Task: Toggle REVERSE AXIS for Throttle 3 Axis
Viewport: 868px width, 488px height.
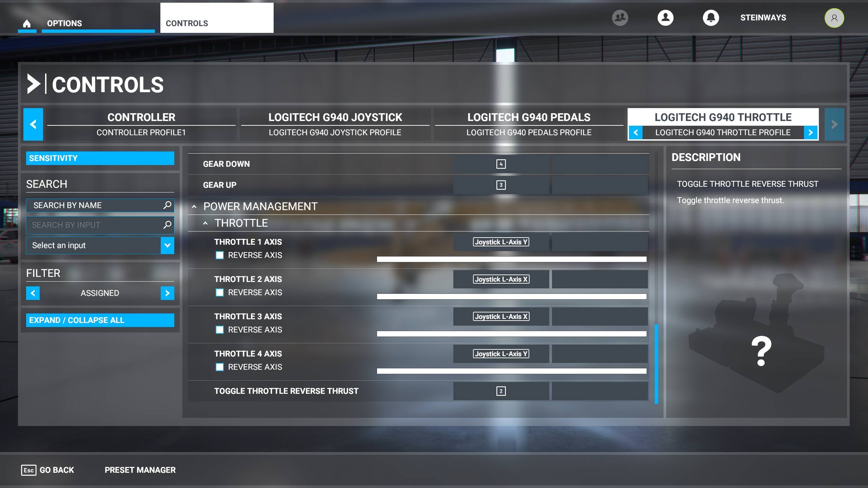Action: click(x=221, y=329)
